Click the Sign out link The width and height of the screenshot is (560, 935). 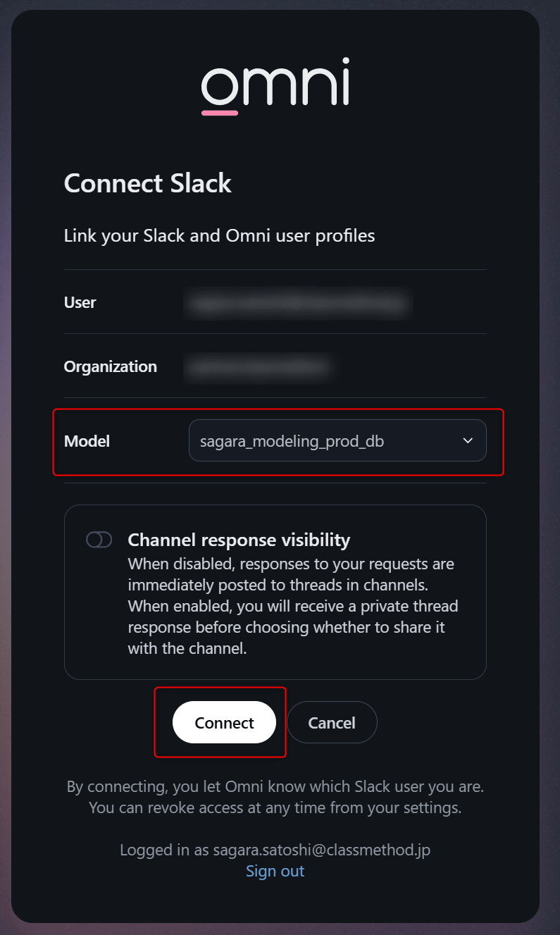pyautogui.click(x=275, y=871)
